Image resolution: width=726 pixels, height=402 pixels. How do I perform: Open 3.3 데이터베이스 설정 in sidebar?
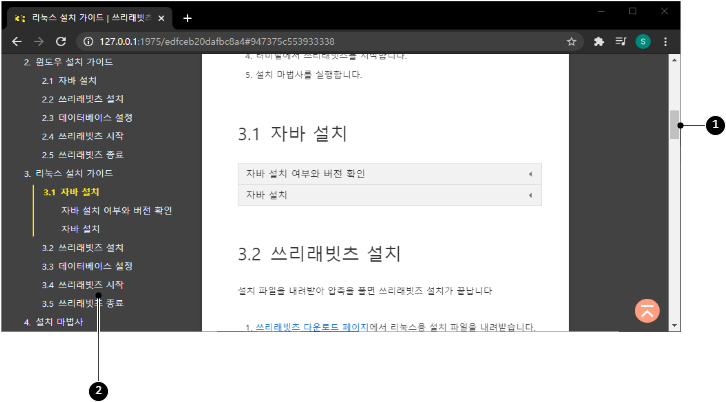(87, 266)
